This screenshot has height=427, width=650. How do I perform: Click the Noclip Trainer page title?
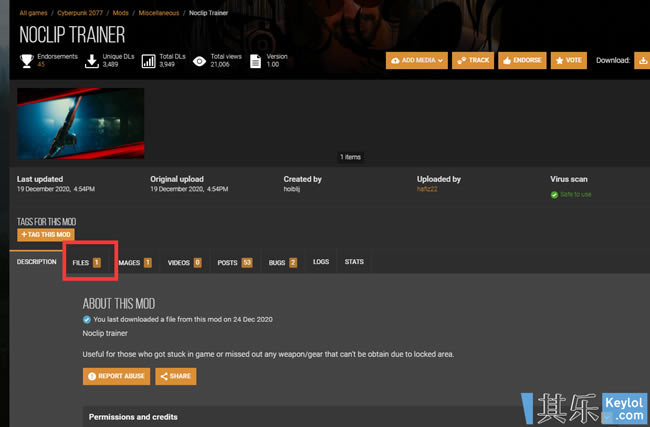coord(72,35)
